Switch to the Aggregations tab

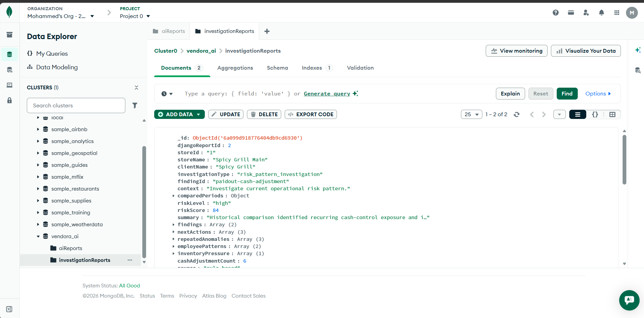tap(235, 68)
